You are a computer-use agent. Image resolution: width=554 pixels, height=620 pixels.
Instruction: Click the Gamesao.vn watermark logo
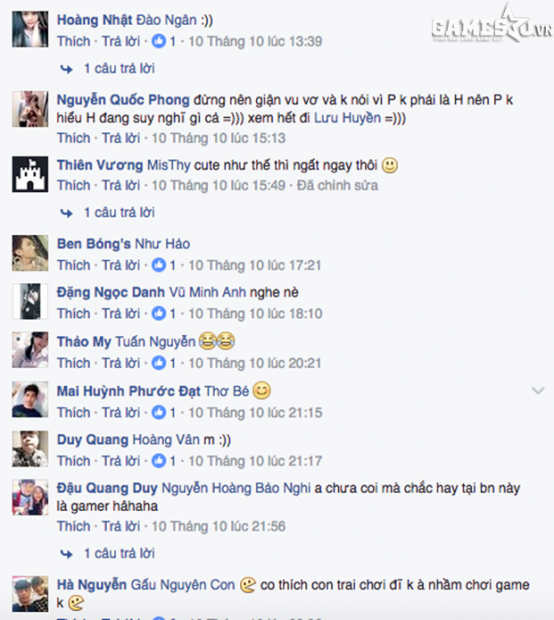pyautogui.click(x=492, y=26)
